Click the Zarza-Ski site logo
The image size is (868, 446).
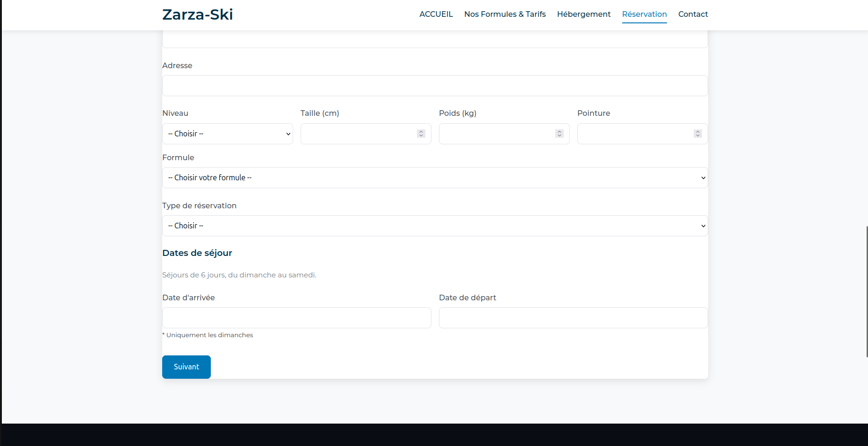tap(197, 14)
